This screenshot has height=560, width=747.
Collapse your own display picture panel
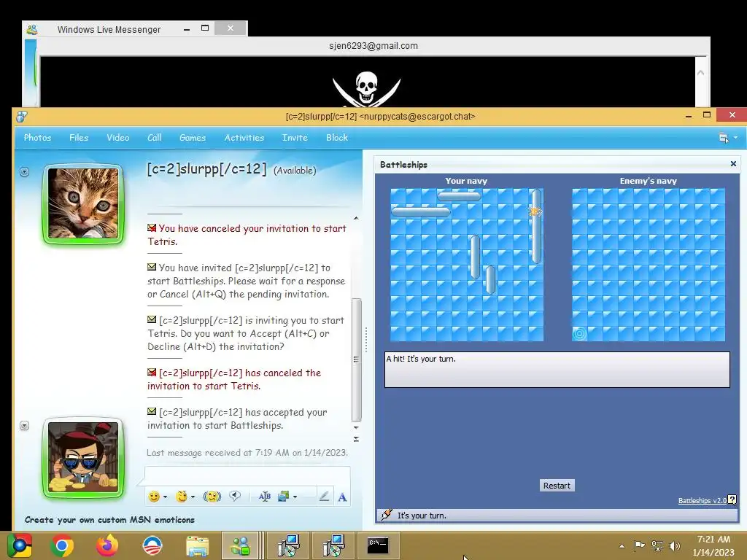(x=24, y=425)
